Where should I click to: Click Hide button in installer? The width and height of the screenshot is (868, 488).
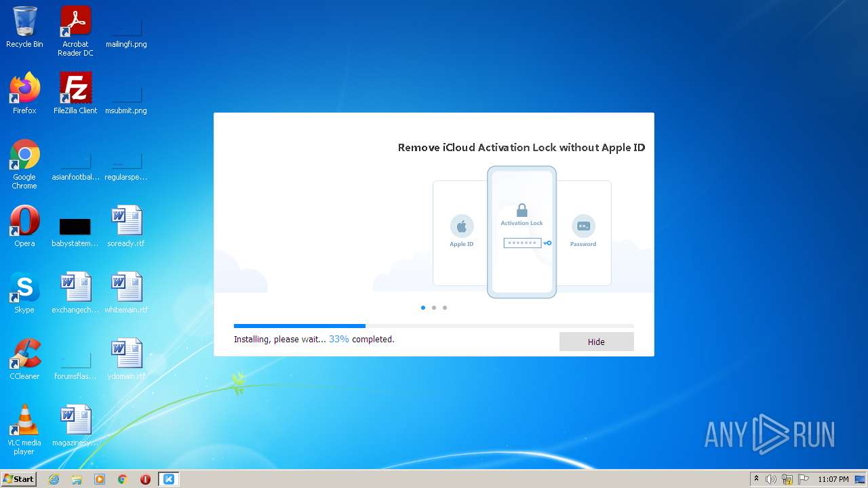[596, 342]
